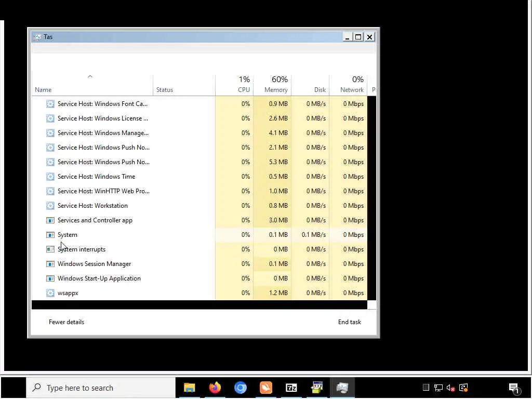
Task: Click the End task button
Action: [x=350, y=322]
